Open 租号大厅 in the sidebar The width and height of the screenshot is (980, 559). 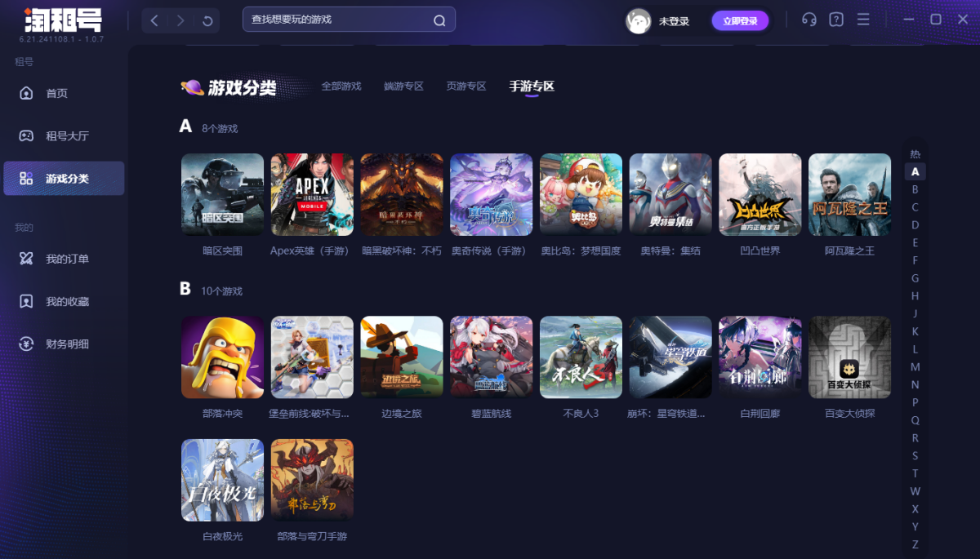point(66,135)
